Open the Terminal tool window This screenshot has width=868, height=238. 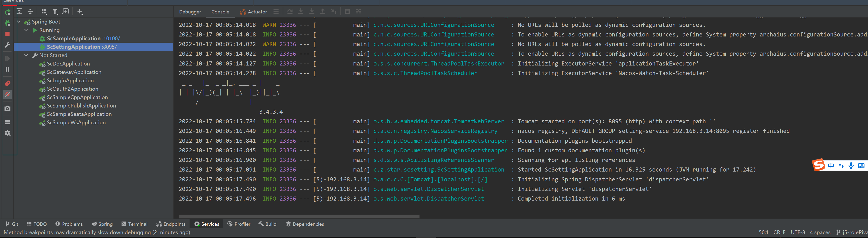click(x=135, y=224)
